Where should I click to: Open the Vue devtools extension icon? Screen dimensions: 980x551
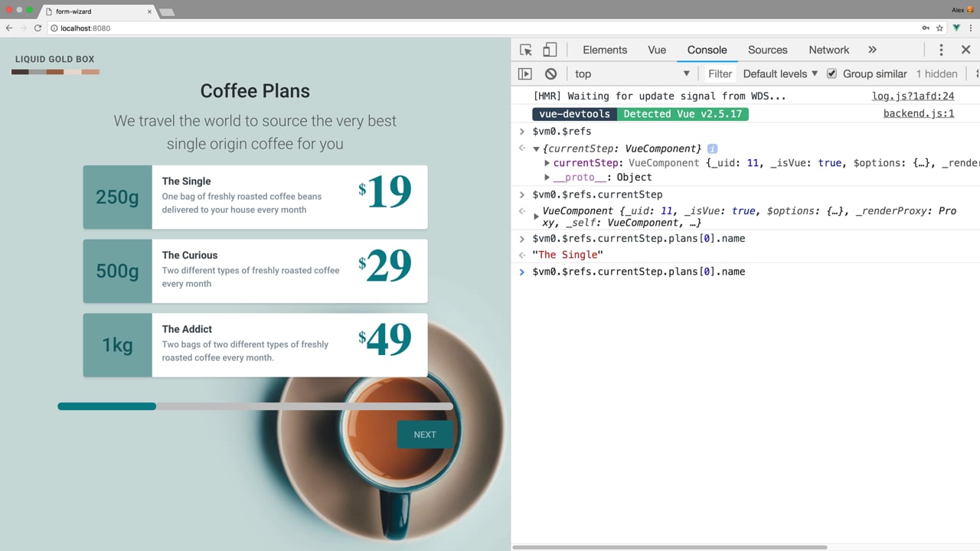(956, 28)
